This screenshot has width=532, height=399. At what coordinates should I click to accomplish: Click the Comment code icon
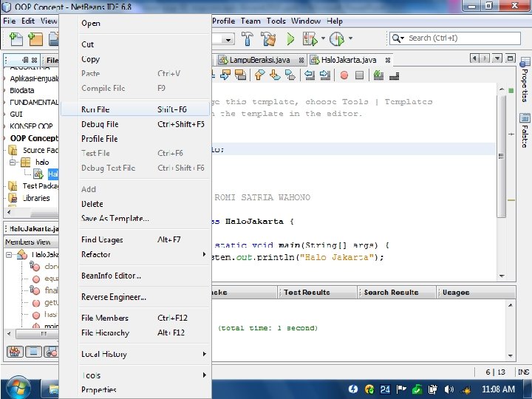coord(378,75)
